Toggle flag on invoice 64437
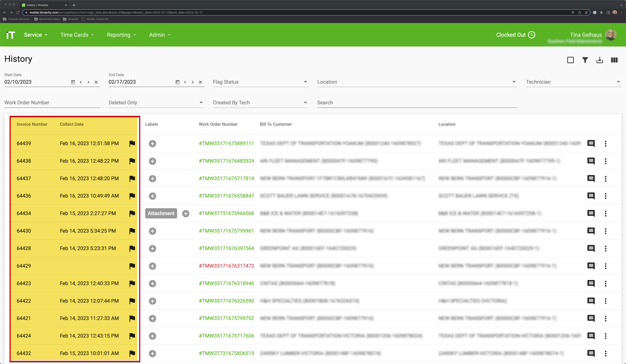This screenshot has width=626, height=364. [132, 179]
